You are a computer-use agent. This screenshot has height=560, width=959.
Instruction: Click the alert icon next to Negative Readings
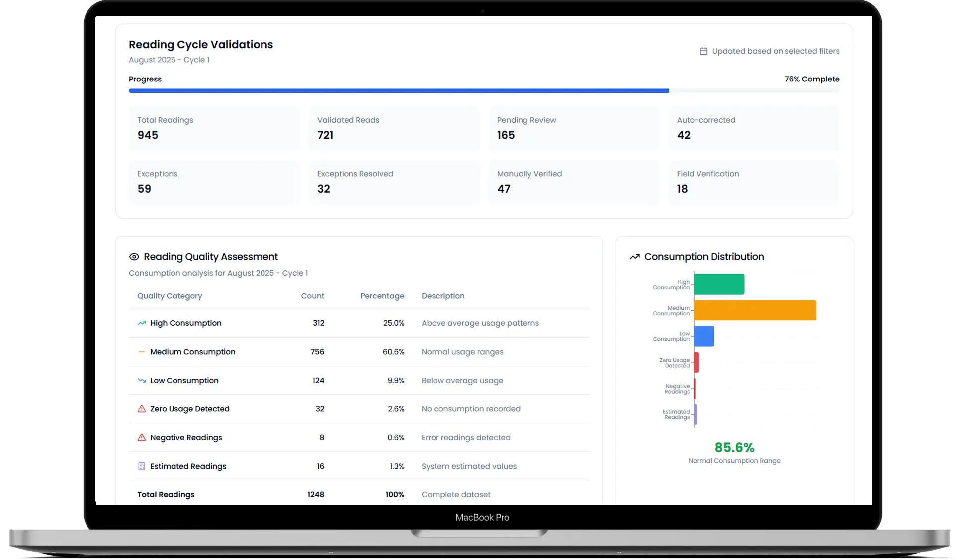[x=141, y=437]
